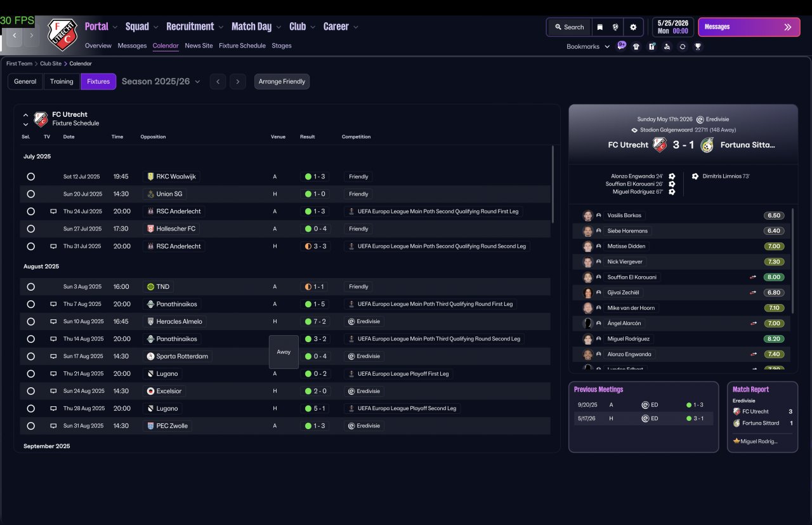This screenshot has width=812, height=525.
Task: Click the 7 - 2 result against Heracles Almelo
Action: [x=316, y=322]
